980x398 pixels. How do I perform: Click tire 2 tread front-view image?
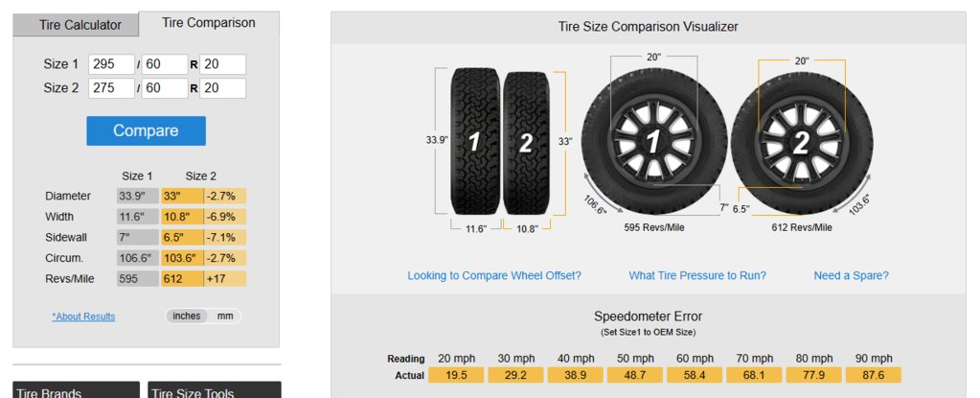pos(526,143)
